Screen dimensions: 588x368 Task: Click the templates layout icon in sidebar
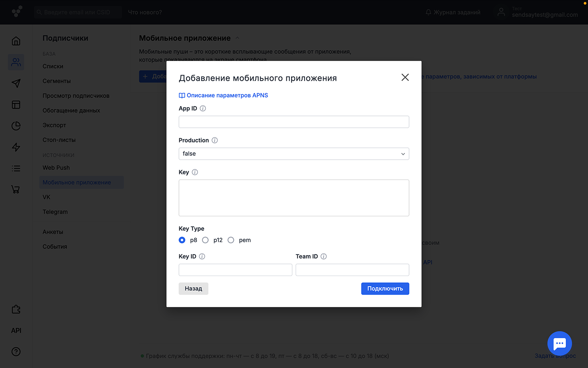click(x=16, y=105)
